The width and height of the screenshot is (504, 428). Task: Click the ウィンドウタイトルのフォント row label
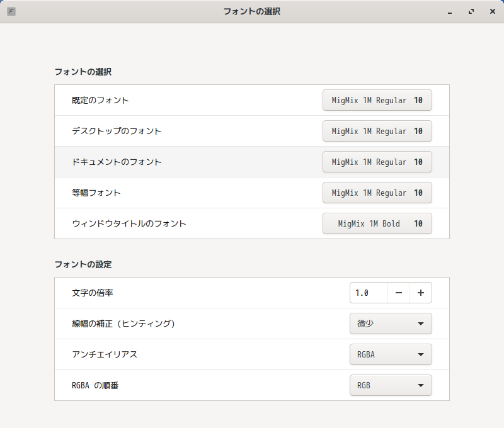coord(129,223)
